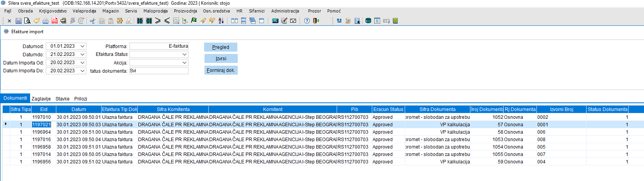Open print preview with magnifier icon
644x181 pixels.
[27, 21]
